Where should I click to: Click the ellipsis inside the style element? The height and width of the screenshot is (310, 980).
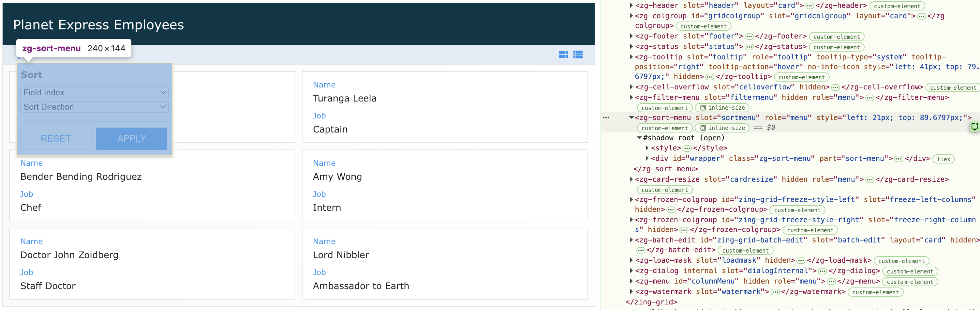[687, 148]
